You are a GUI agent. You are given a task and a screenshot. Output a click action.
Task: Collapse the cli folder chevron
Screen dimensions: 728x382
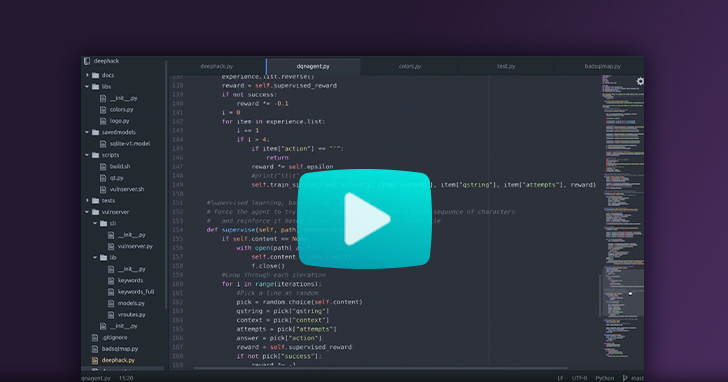(x=95, y=223)
